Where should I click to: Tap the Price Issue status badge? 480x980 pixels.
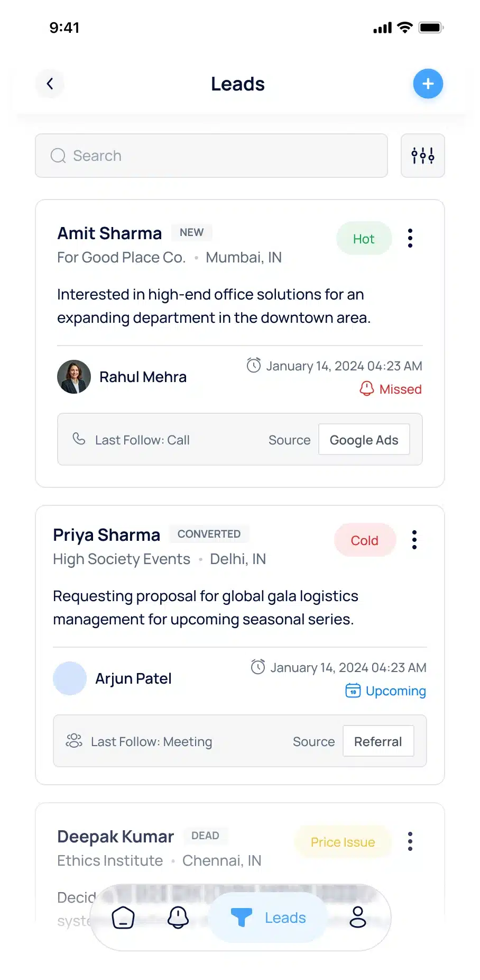click(x=343, y=842)
